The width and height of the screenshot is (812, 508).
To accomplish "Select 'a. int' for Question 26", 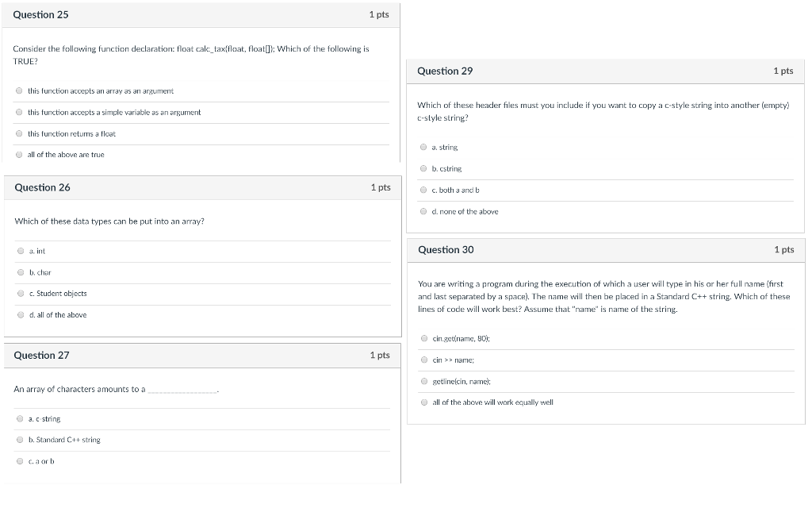I will click(21, 252).
